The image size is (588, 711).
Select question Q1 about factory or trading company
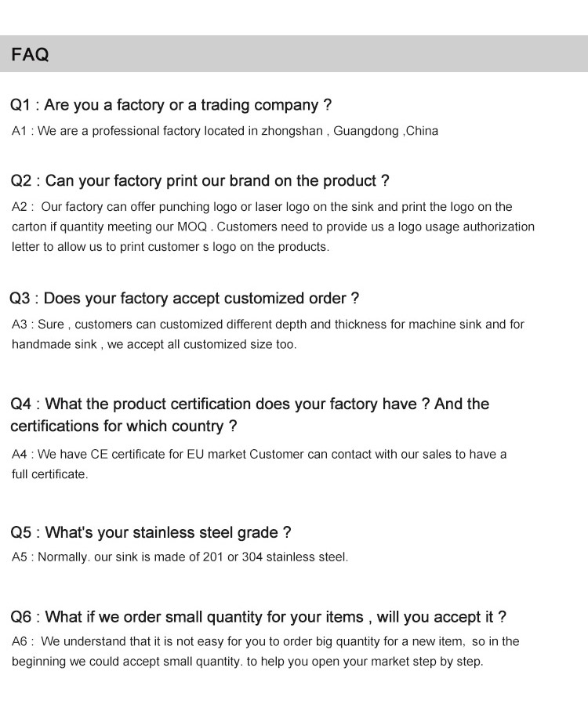point(171,105)
